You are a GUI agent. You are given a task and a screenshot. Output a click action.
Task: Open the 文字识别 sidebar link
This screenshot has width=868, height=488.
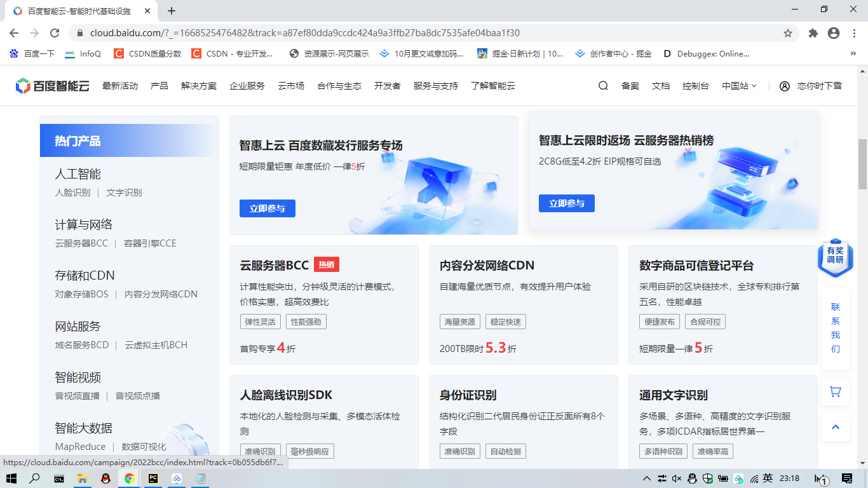(x=124, y=193)
